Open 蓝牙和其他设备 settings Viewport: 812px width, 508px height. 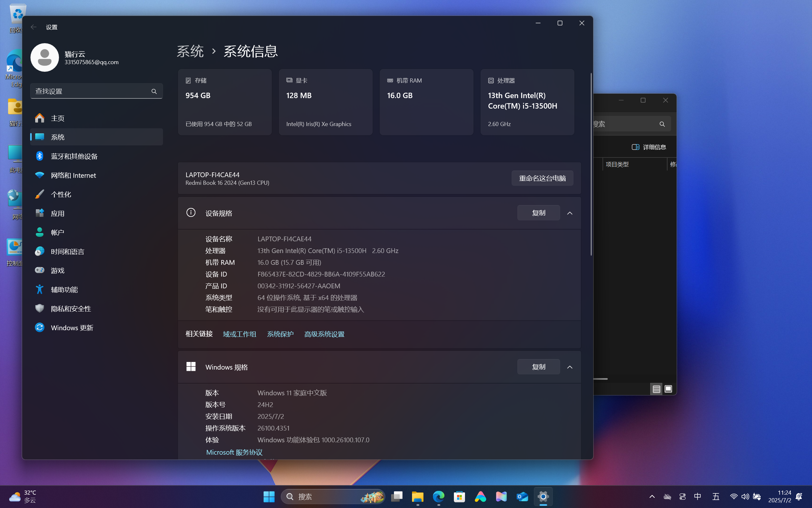(x=97, y=156)
